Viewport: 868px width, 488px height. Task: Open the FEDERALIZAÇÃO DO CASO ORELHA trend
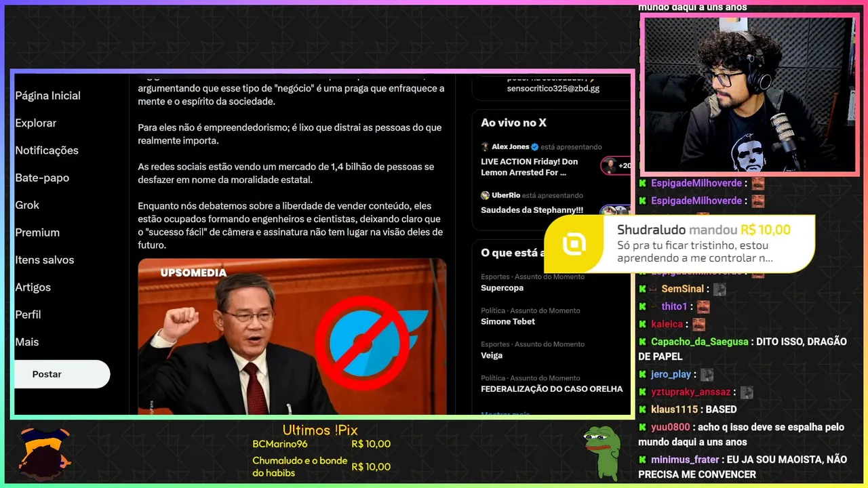(x=551, y=389)
